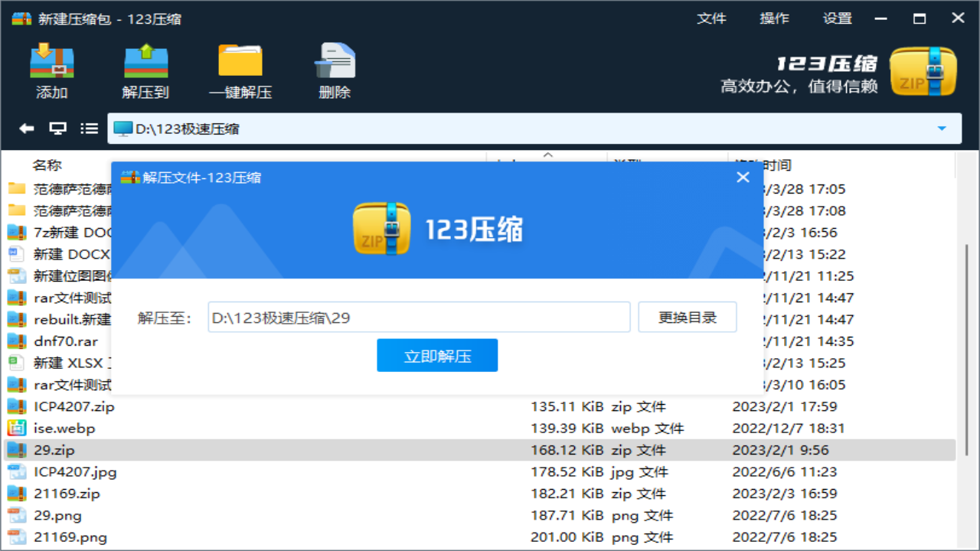The height and width of the screenshot is (551, 980).
Task: Click the 名称 column header
Action: [47, 165]
